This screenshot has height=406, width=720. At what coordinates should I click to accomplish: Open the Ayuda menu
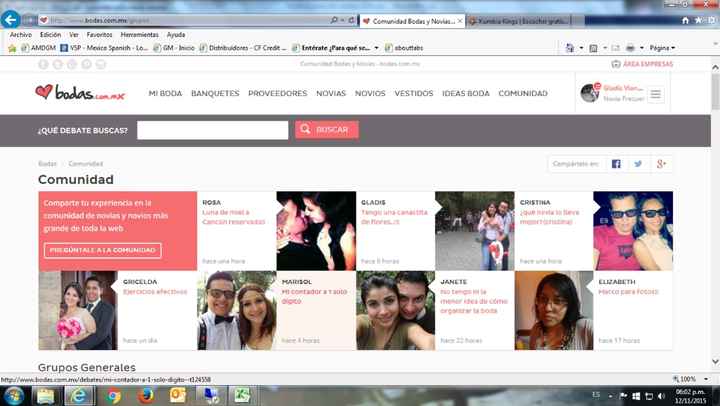pos(176,35)
